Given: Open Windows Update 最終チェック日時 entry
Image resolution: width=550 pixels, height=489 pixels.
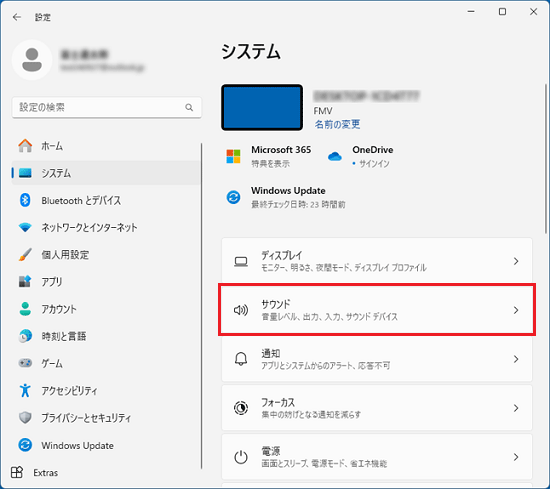Looking at the screenshot, I should (298, 204).
